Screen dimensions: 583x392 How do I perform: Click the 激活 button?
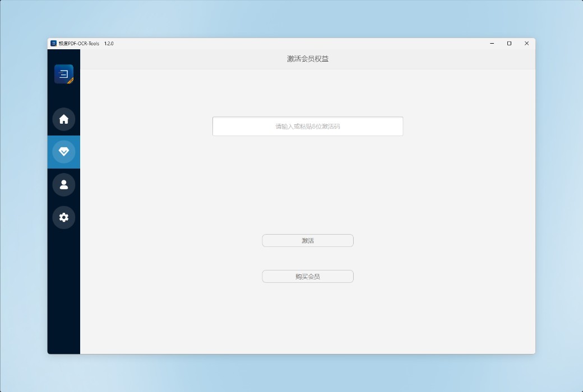(x=308, y=240)
